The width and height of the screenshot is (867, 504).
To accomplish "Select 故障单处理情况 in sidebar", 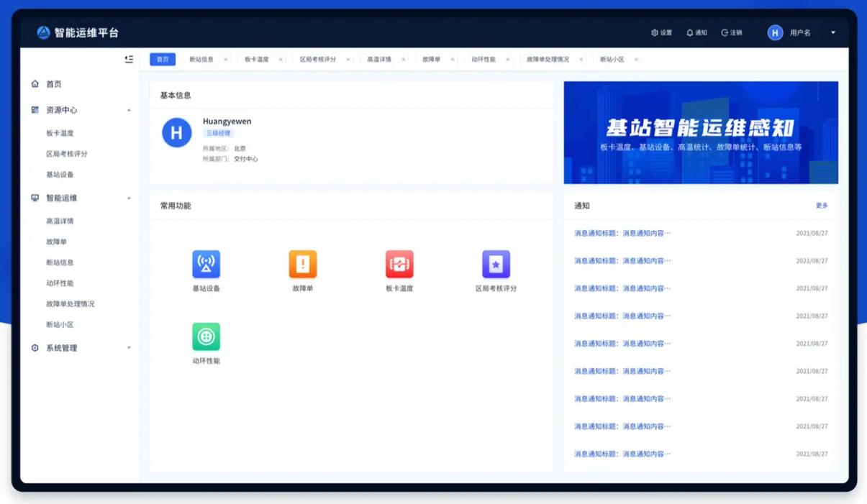I will click(x=71, y=304).
